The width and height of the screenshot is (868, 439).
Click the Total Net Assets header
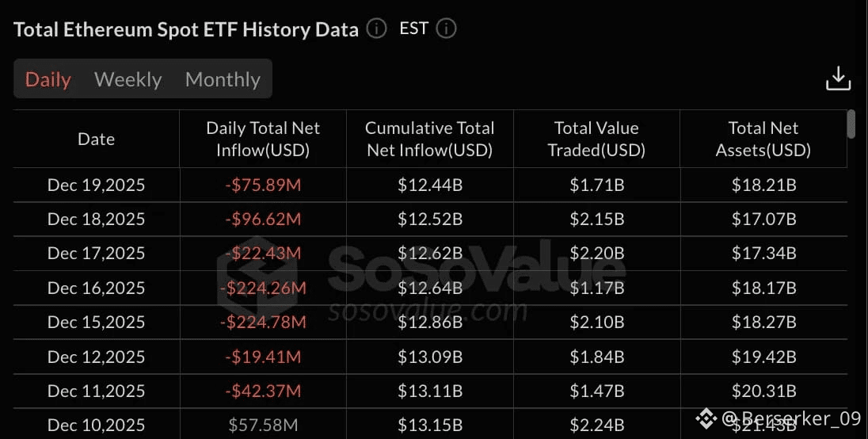(x=763, y=139)
